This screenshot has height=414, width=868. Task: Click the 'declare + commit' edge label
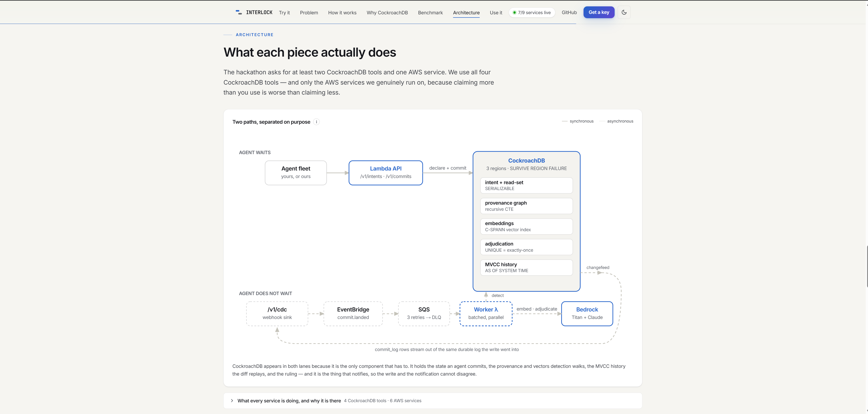(x=447, y=168)
